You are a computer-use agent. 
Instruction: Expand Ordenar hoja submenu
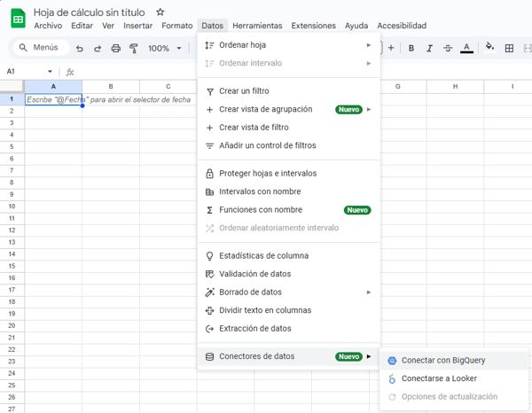tap(289, 45)
